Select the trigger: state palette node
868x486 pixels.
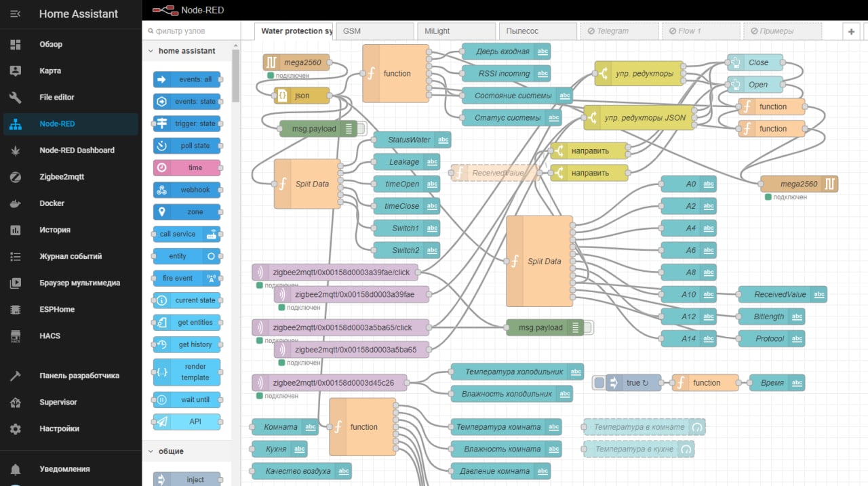[186, 123]
